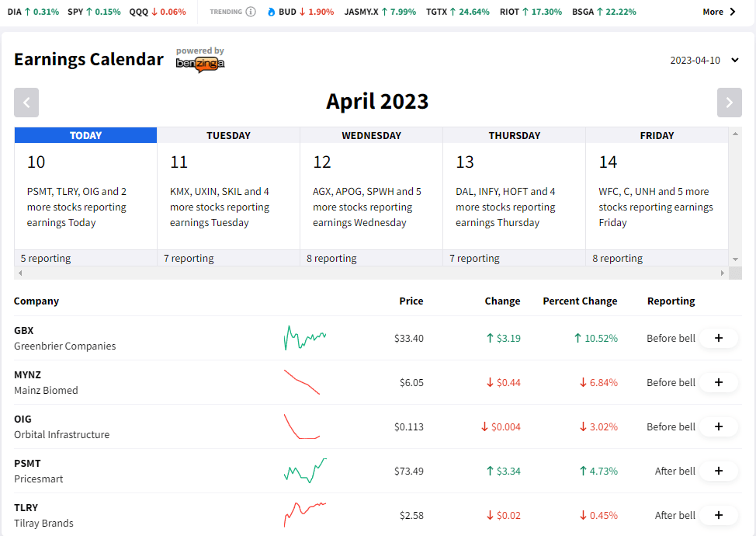Click the plus icon on the MYNZ row
The width and height of the screenshot is (756, 536).
[x=718, y=382]
